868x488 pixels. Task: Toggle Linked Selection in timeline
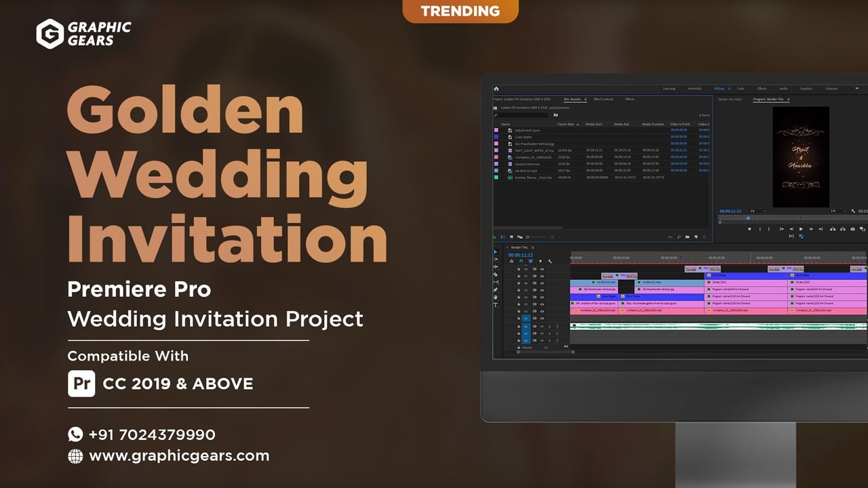[x=530, y=262]
